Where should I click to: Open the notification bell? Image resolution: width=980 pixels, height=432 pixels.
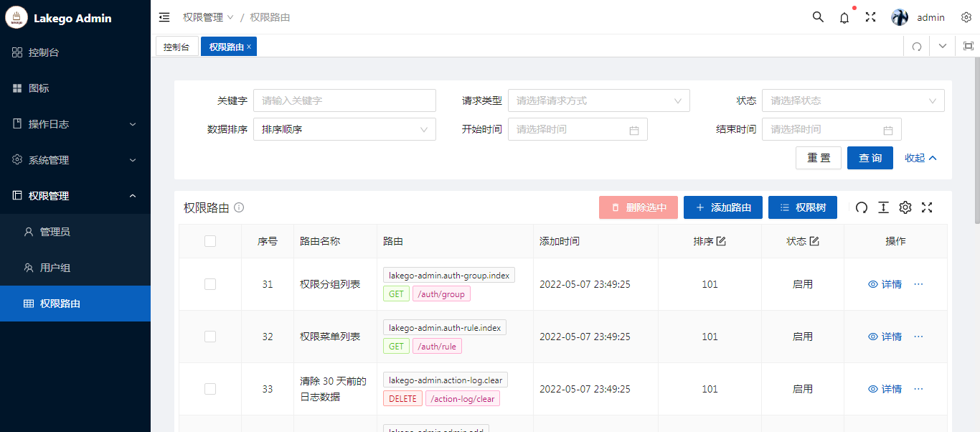coord(844,18)
